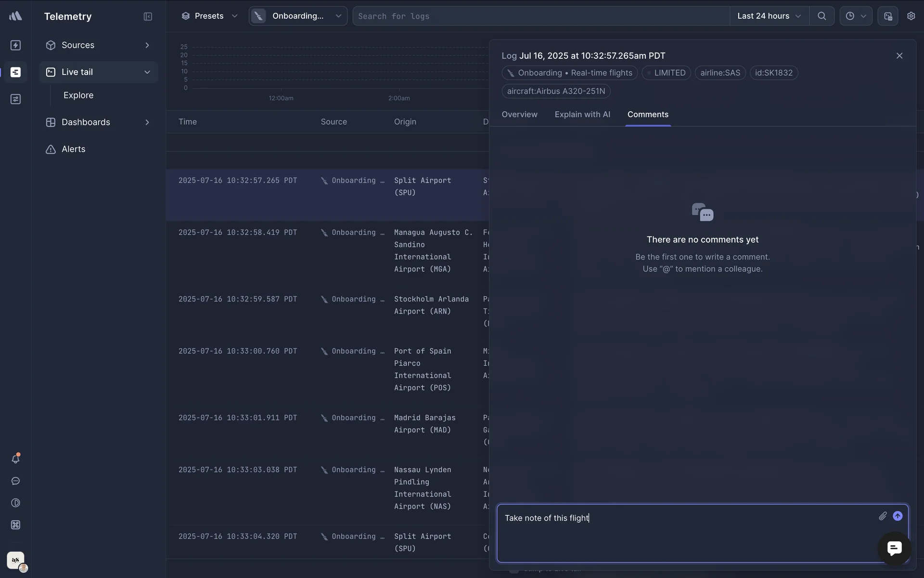This screenshot has width=924, height=578.
Task: Open the Alerts page
Action: point(73,149)
